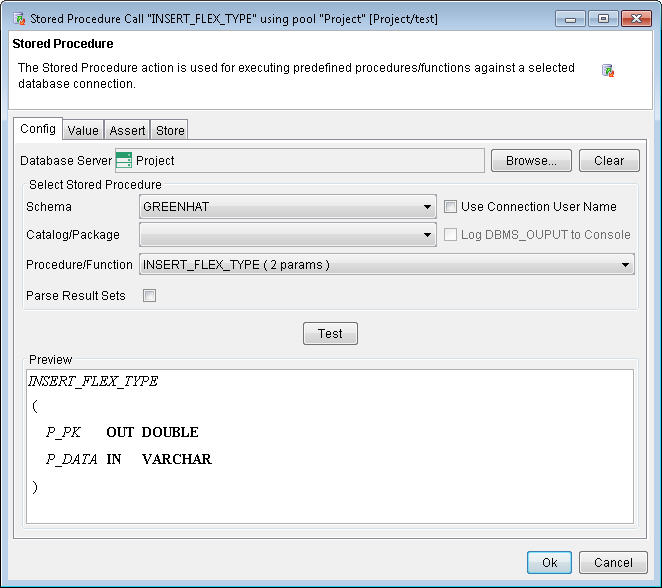Image resolution: width=662 pixels, height=588 pixels.
Task: Close the Stored Procedure Call window
Action: [x=636, y=19]
